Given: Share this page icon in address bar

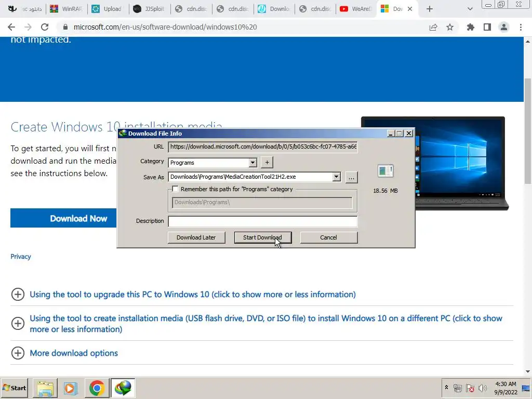Looking at the screenshot, I should (433, 27).
